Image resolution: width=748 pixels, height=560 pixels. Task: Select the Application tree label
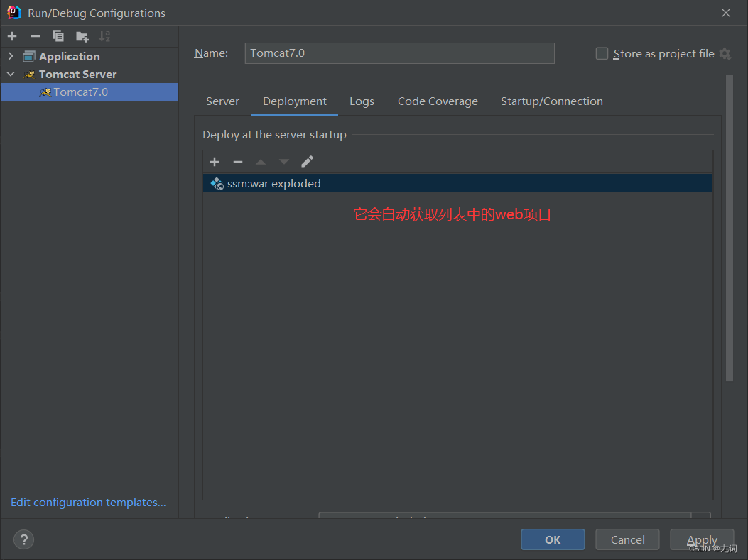tap(69, 57)
